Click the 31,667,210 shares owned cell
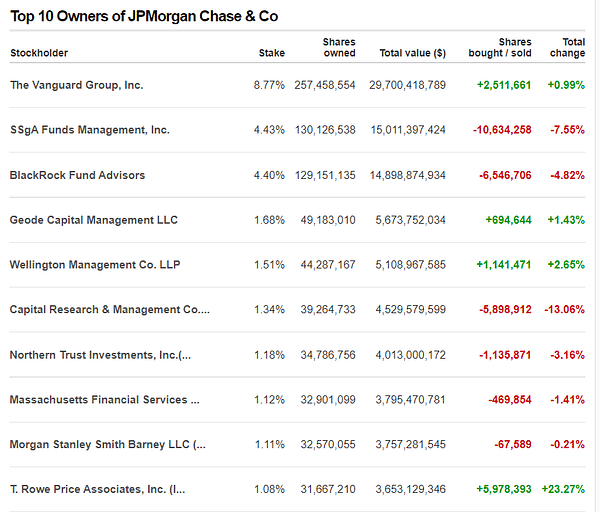 click(x=328, y=489)
